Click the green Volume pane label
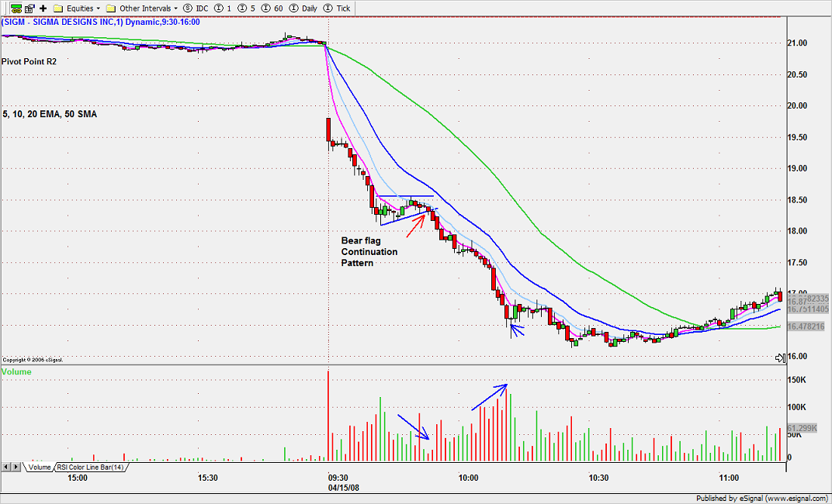The height and width of the screenshot is (504, 832). pyautogui.click(x=16, y=371)
